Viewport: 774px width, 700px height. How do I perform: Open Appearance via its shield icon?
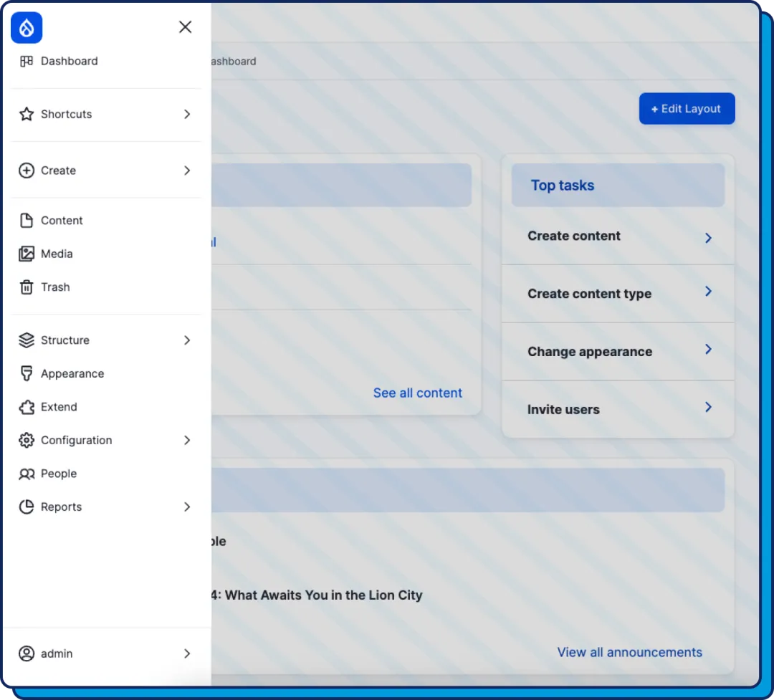[x=27, y=373]
